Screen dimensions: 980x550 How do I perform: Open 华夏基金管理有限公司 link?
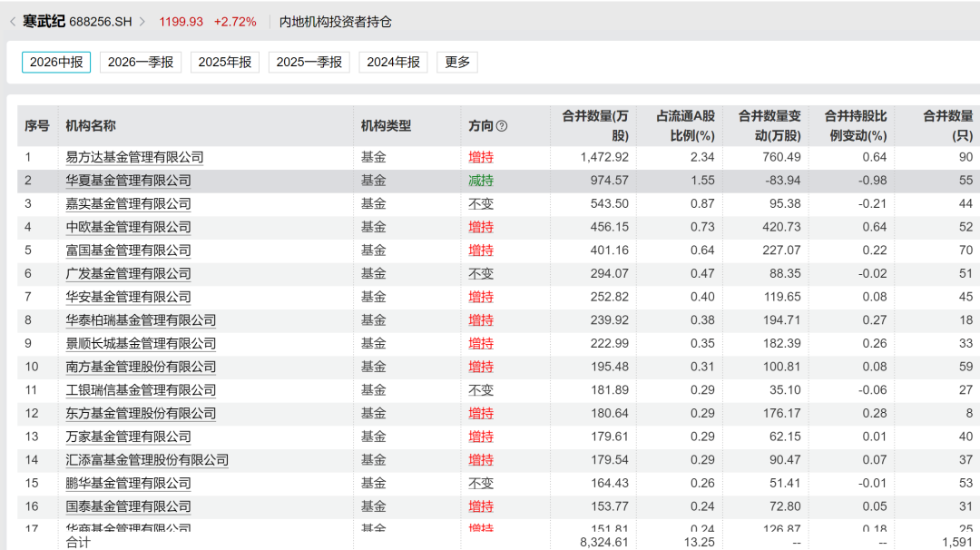tap(129, 181)
